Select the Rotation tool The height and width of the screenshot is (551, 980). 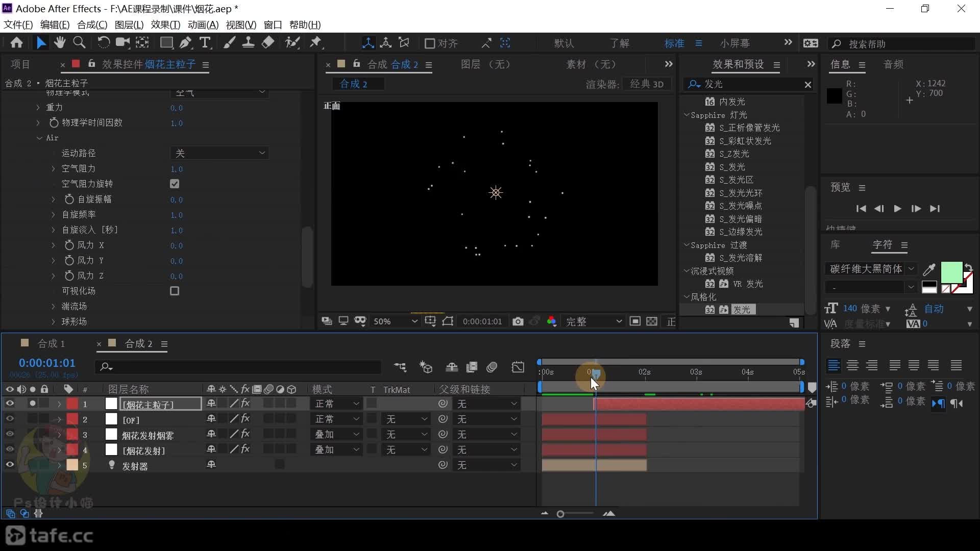tap(103, 43)
